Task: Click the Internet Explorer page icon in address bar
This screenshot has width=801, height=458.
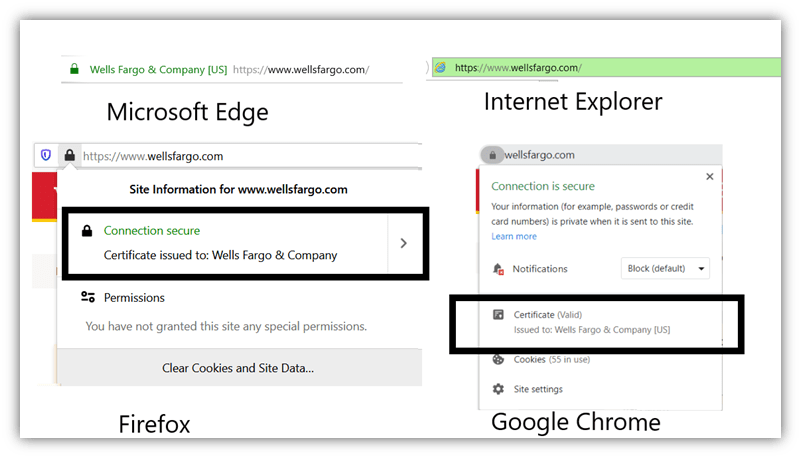Action: point(440,67)
